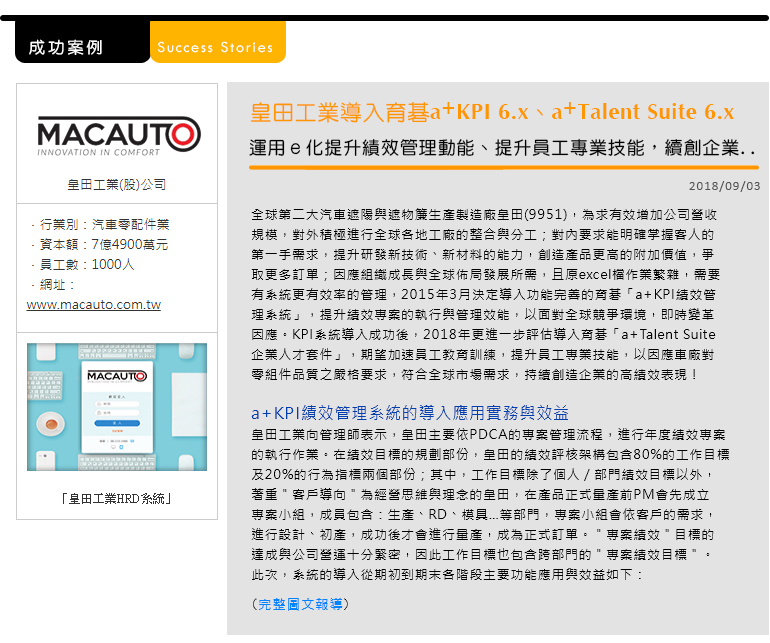This screenshot has width=770, height=643.
Task: Select the Success Stories tab
Action: point(218,42)
